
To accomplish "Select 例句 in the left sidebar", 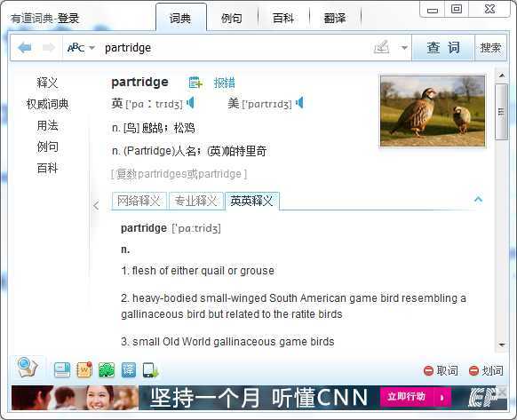I will pyautogui.click(x=47, y=147).
